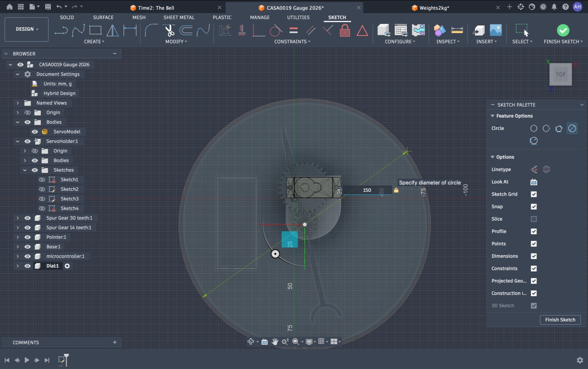The height and width of the screenshot is (369, 588).
Task: Apply the Parallel constraint
Action: tap(311, 30)
